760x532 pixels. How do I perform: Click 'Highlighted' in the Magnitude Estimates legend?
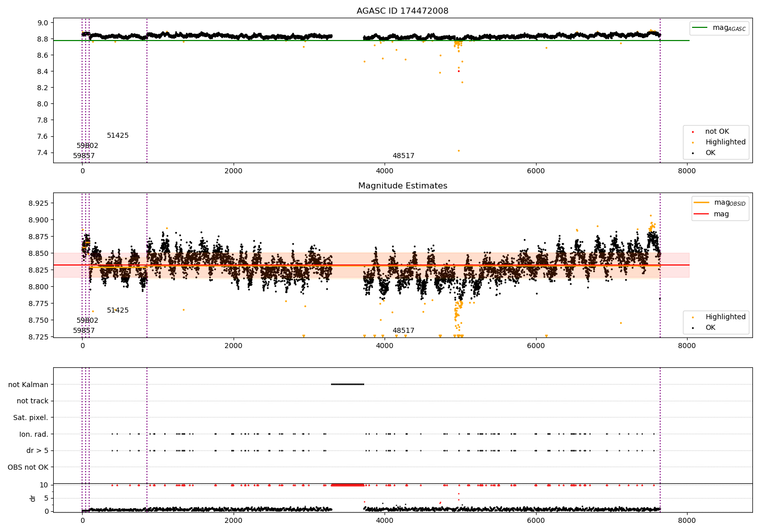point(726,317)
